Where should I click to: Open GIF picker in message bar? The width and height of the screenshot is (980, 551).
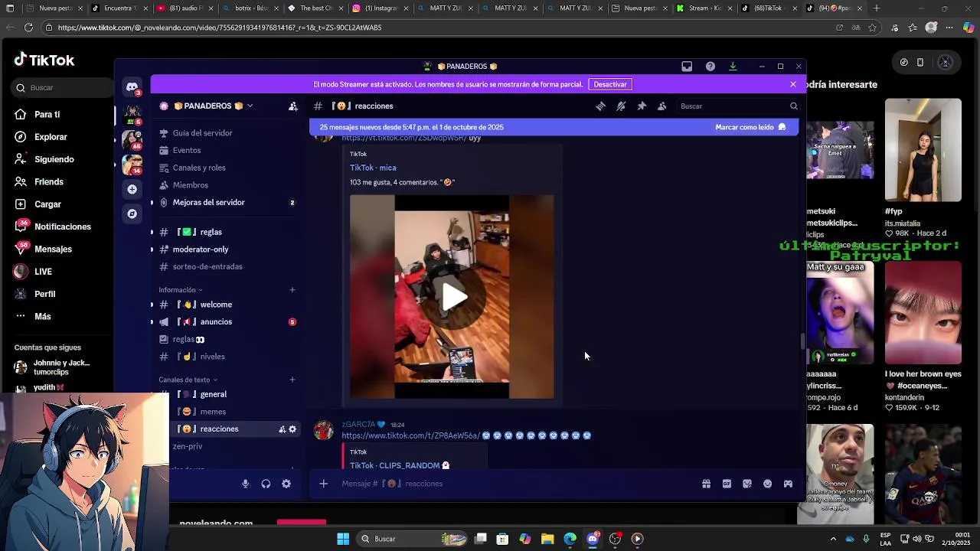pyautogui.click(x=727, y=484)
